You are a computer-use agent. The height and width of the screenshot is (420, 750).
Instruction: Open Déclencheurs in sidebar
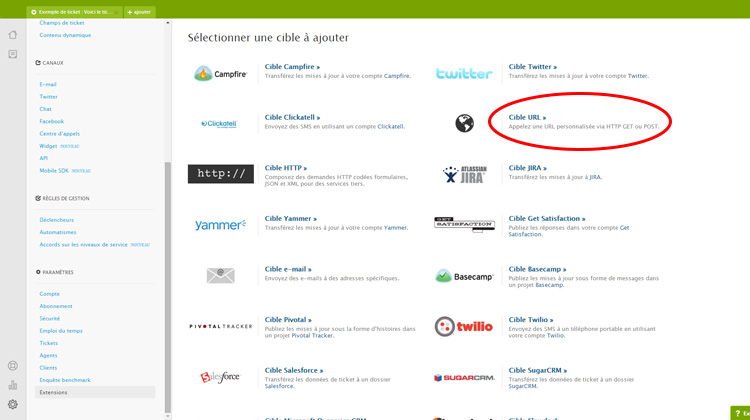pos(56,220)
